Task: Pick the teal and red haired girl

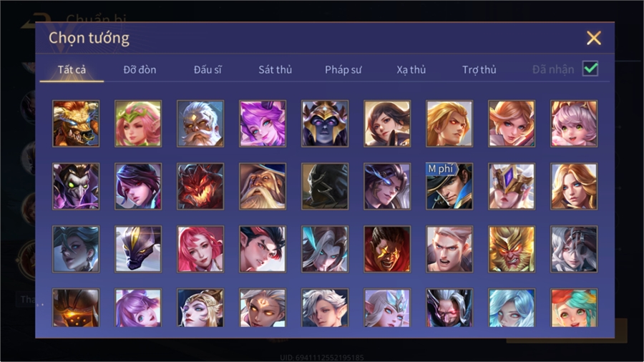Action: click(x=574, y=308)
